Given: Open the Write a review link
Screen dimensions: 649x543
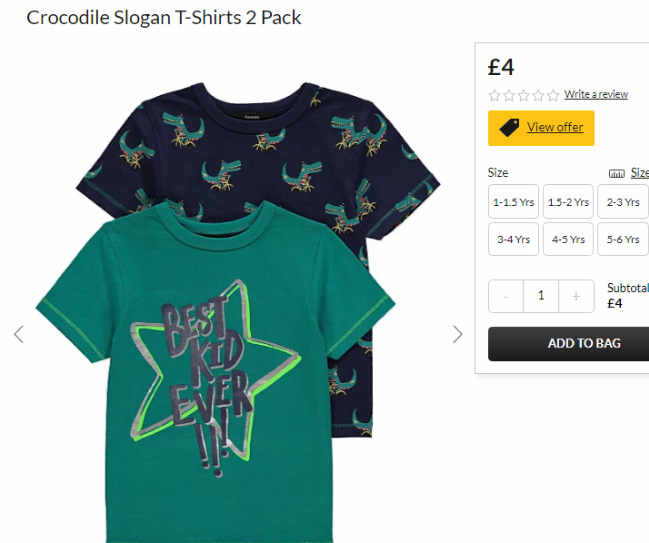Looking at the screenshot, I should [x=596, y=94].
